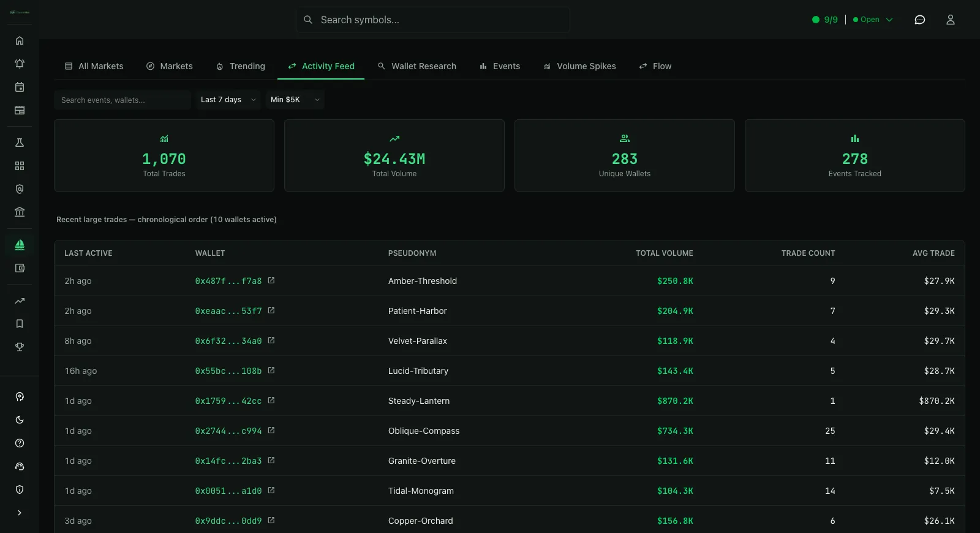Open the flask lab icon in sidebar

tap(20, 143)
